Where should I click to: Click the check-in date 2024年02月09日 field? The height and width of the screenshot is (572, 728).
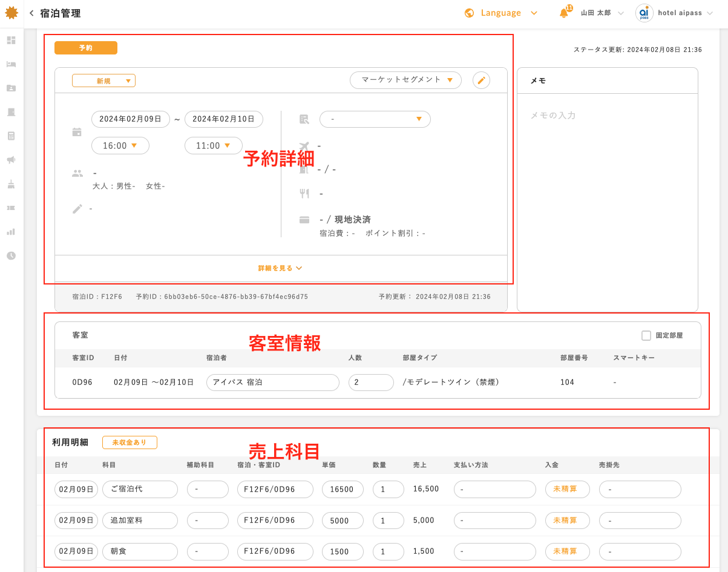tap(131, 119)
